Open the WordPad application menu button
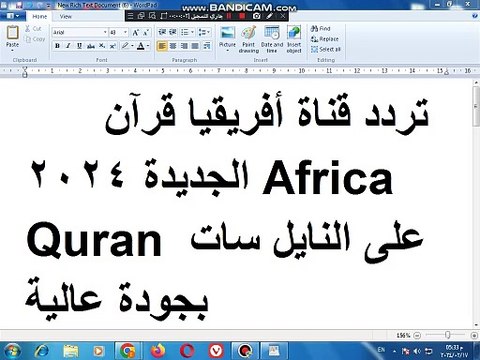This screenshot has height=360, width=480. coord(13,16)
